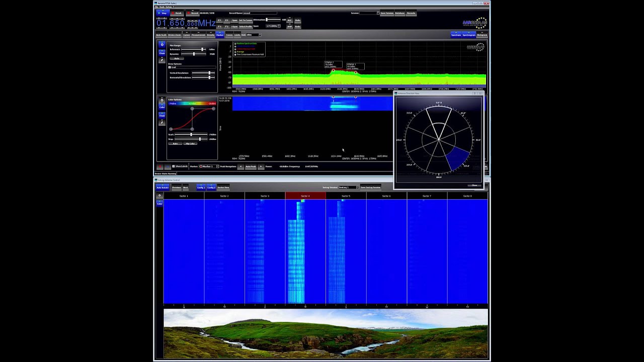Adjust the color Start slider
Image resolution: width=644 pixels, height=362 pixels.
pos(191,134)
